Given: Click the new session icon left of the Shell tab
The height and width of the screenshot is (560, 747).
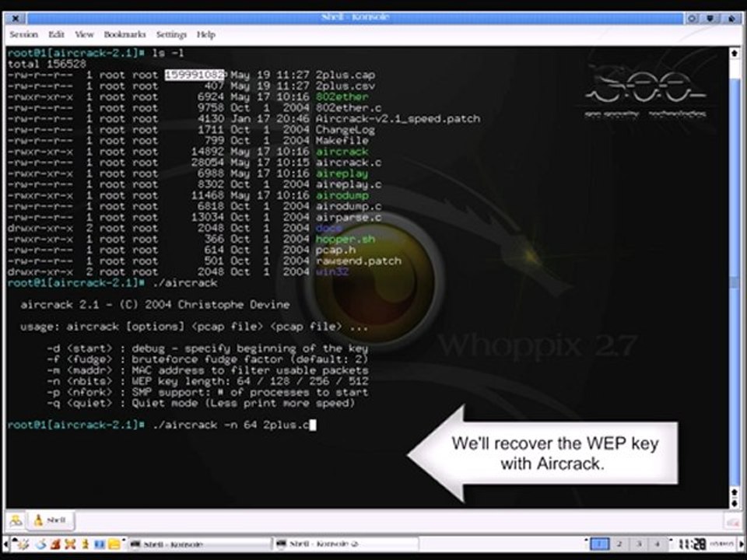Looking at the screenshot, I should coord(16,520).
